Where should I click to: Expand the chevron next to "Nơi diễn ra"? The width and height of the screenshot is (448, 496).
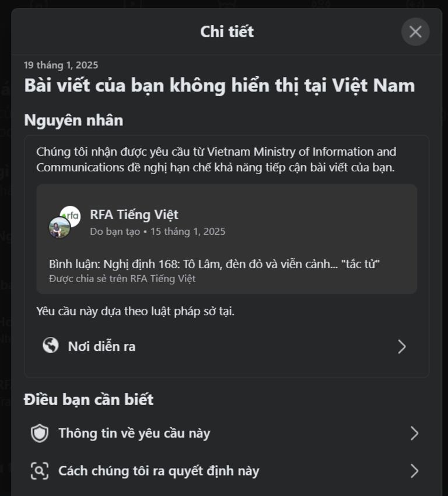click(401, 346)
